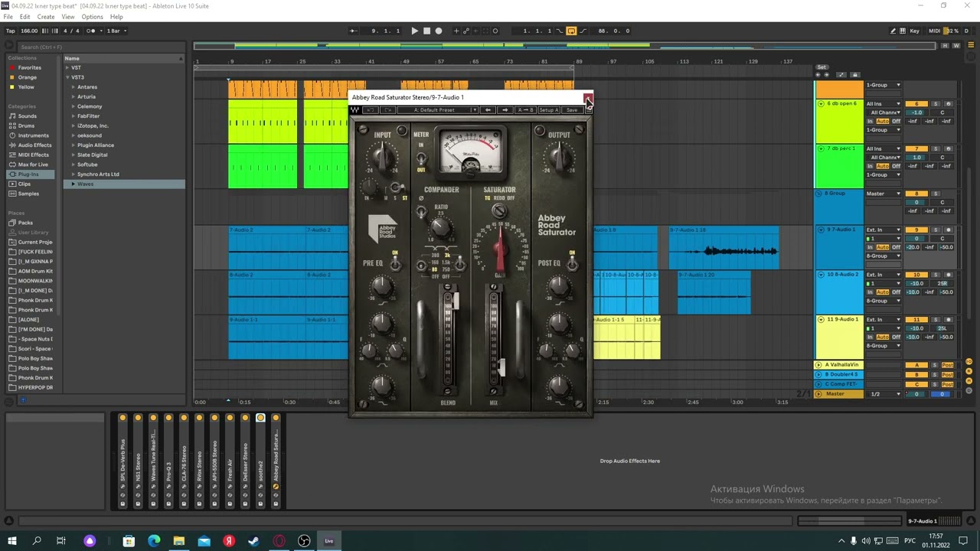Image resolution: width=980 pixels, height=551 pixels.
Task: Click the plugin Save button
Action: tap(572, 110)
